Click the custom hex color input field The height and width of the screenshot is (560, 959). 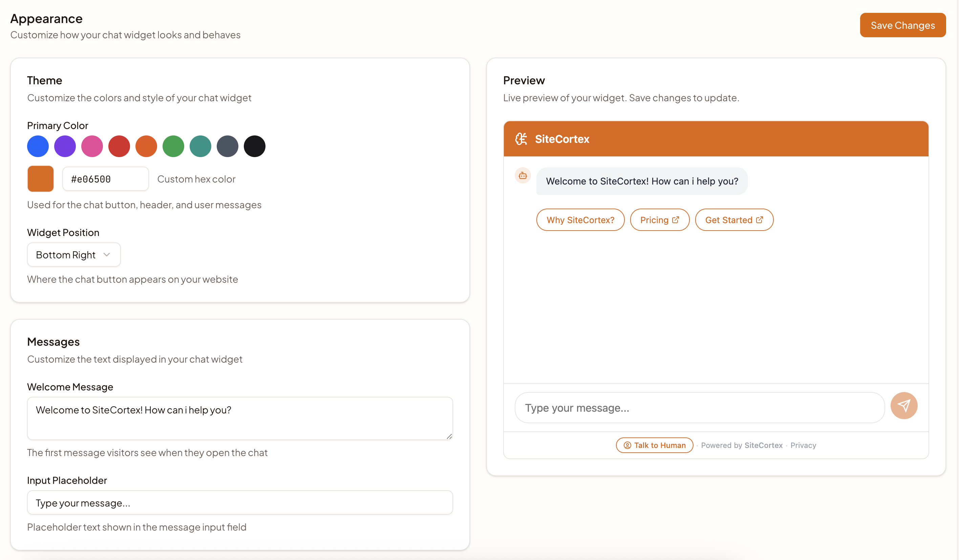click(105, 178)
